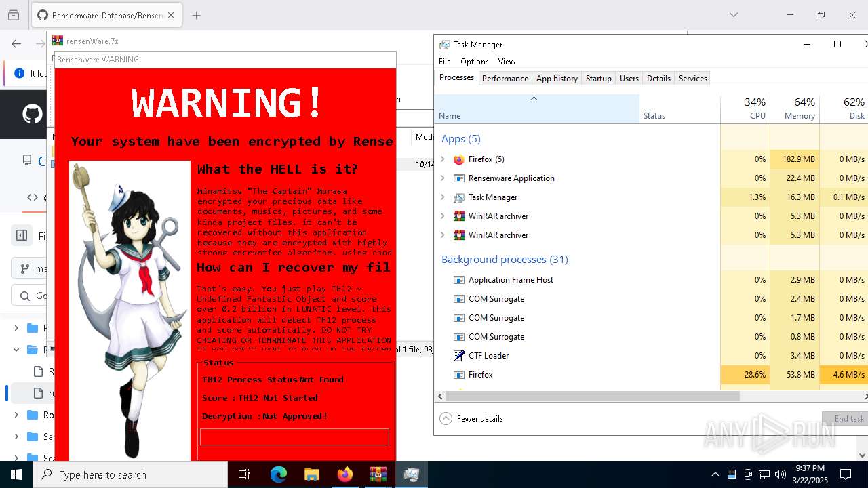Open the notification center icon
This screenshot has width=868, height=488.
pyautogui.click(x=846, y=474)
